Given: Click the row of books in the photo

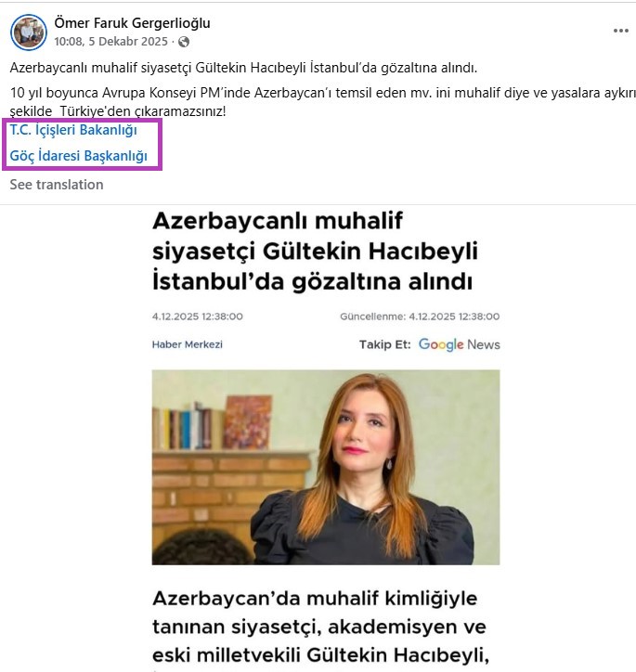Looking at the screenshot, I should 188,427.
